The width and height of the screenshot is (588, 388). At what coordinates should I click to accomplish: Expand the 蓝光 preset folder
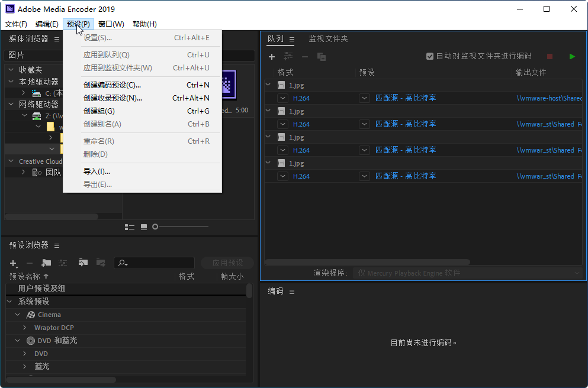[25, 367]
